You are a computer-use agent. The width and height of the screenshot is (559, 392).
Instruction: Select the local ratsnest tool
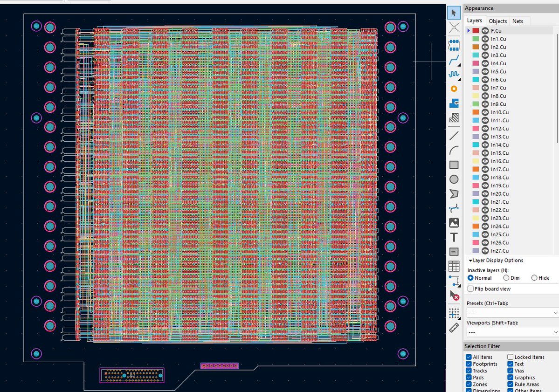tap(454, 28)
